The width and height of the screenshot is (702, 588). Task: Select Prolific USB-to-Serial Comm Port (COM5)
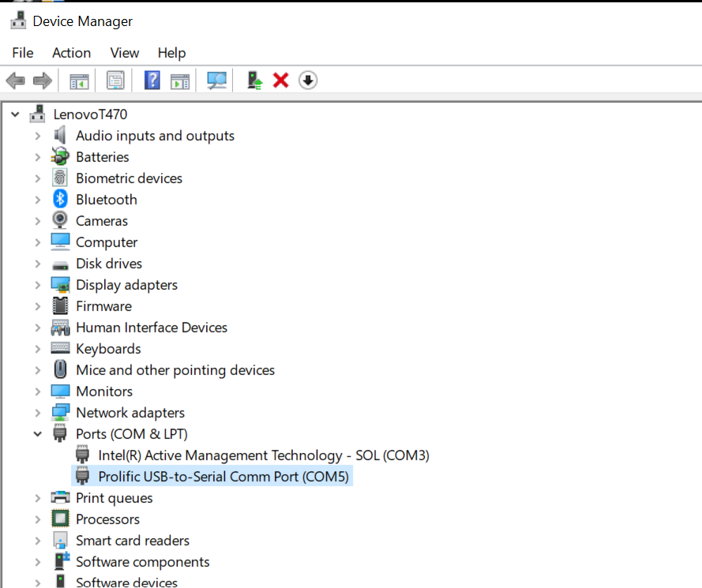[x=223, y=477]
